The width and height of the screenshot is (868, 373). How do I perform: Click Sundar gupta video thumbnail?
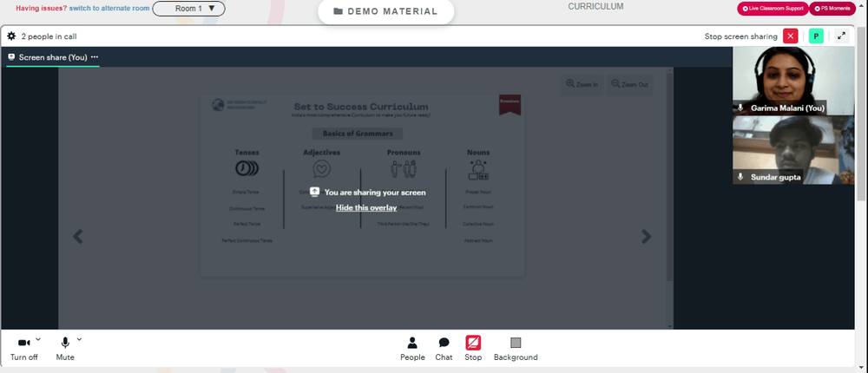[793, 149]
